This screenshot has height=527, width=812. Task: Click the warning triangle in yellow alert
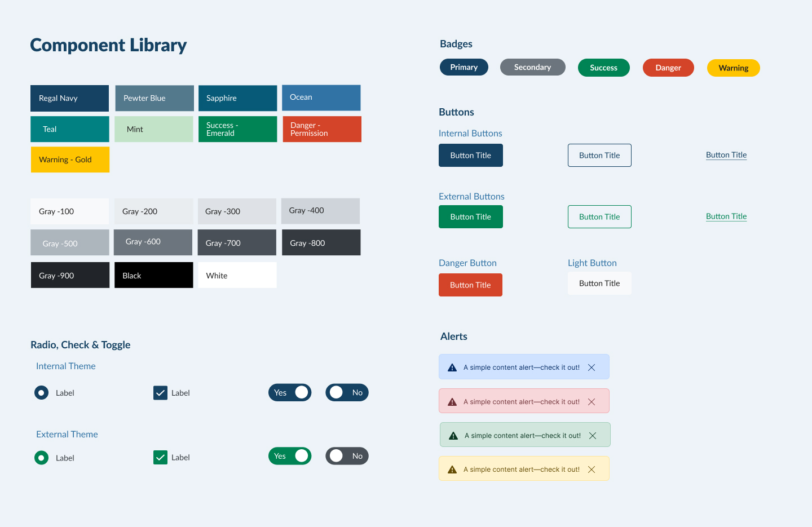click(x=452, y=470)
